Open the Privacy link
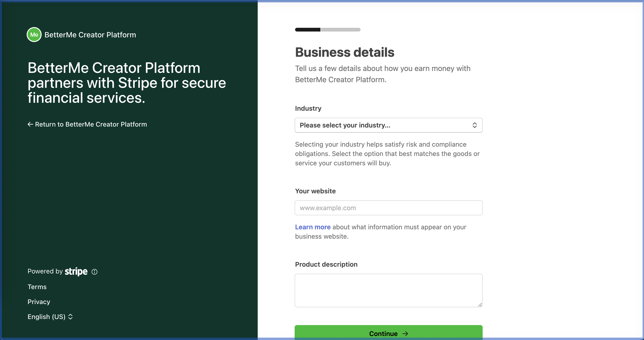 [x=39, y=302]
